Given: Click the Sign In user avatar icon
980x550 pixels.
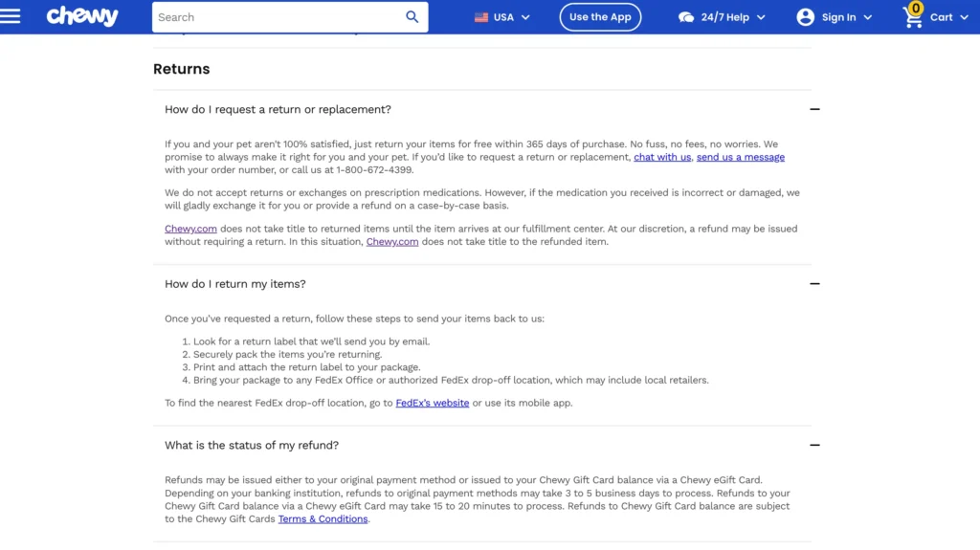Looking at the screenshot, I should (x=806, y=17).
